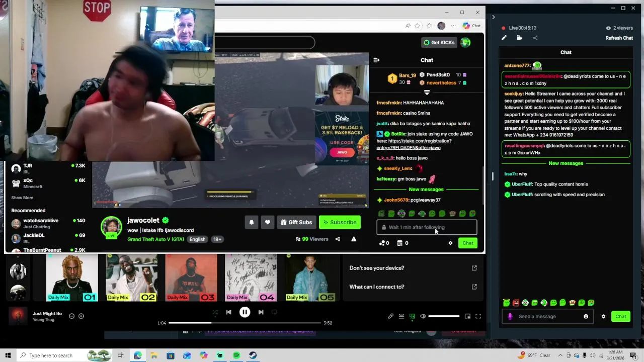Open xQc channel in the sidebar
Viewport: 644px width, 362px height.
pyautogui.click(x=48, y=183)
